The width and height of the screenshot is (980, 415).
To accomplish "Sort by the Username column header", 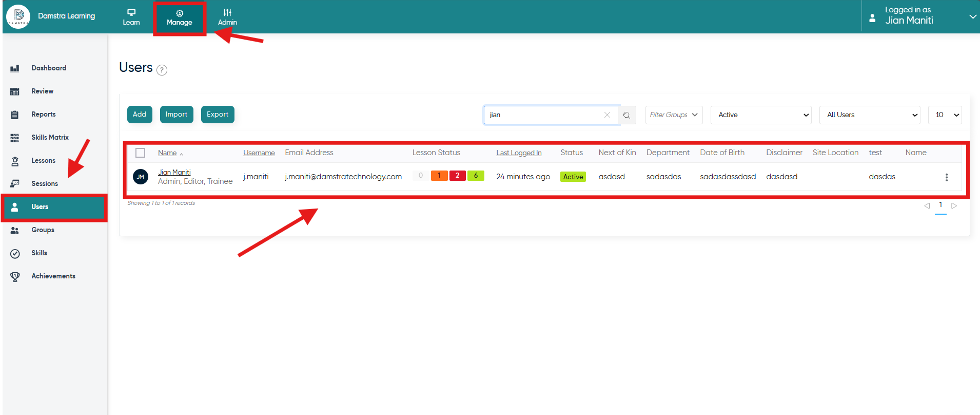I will click(259, 153).
